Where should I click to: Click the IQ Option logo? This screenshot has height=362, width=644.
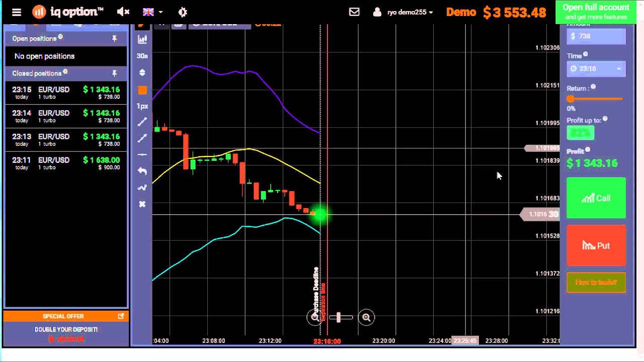tap(68, 12)
